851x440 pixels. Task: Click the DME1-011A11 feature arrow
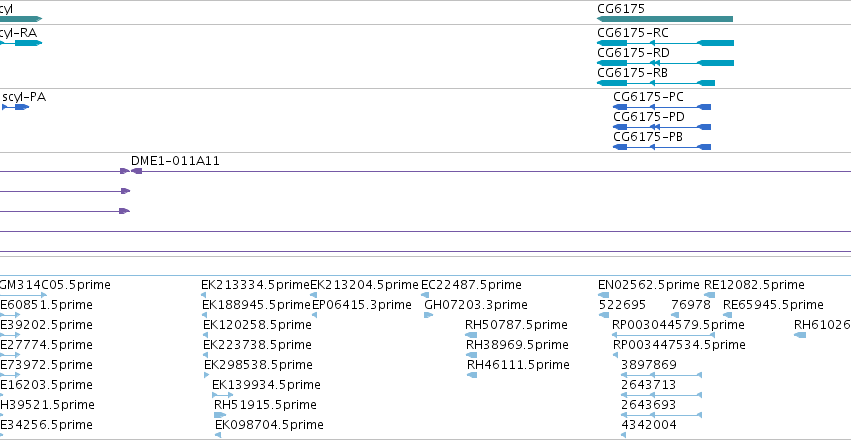[x=136, y=171]
